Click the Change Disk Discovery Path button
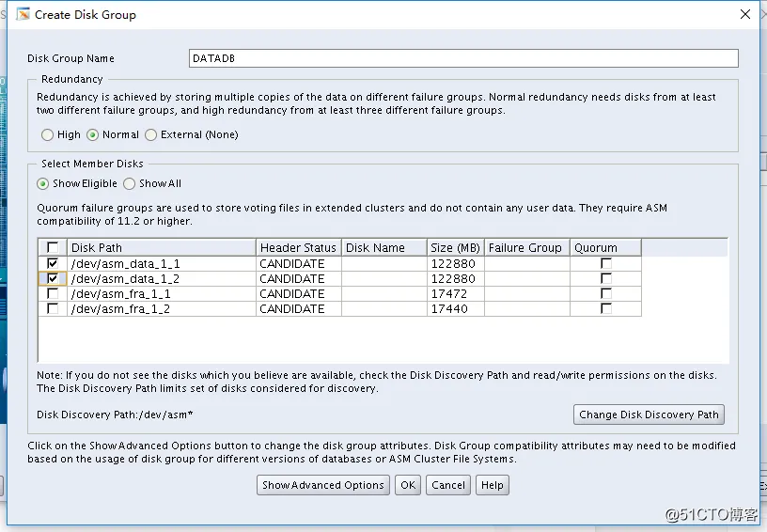Image resolution: width=767 pixels, height=532 pixels. coord(649,415)
